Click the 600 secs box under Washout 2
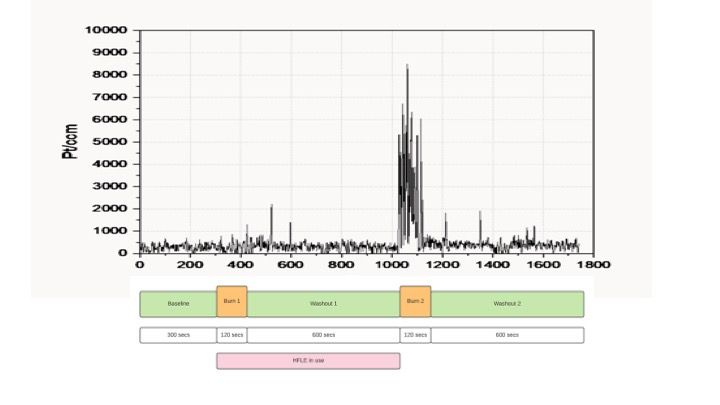720x405 pixels. point(507,335)
